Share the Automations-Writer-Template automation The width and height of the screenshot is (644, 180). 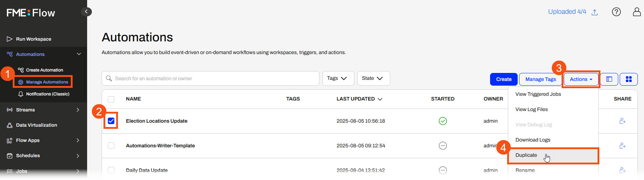point(622,146)
